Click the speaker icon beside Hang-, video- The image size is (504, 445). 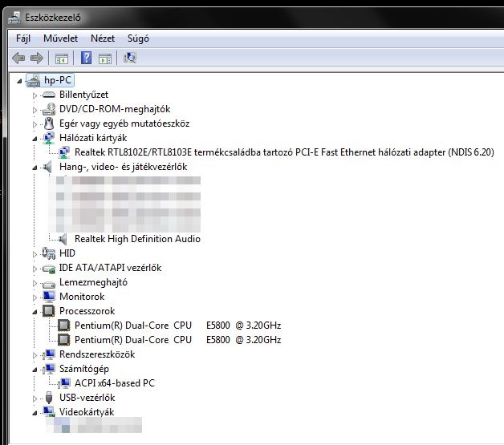click(x=47, y=167)
